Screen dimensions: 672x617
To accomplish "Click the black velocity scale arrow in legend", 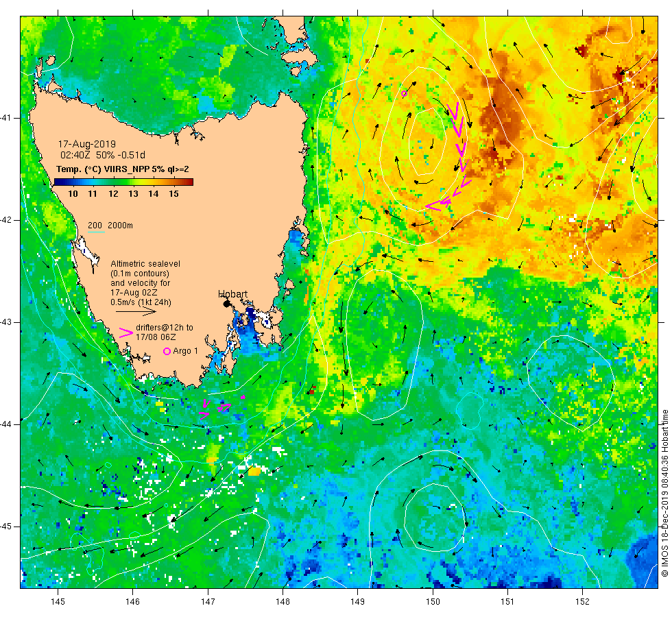I will [x=136, y=311].
